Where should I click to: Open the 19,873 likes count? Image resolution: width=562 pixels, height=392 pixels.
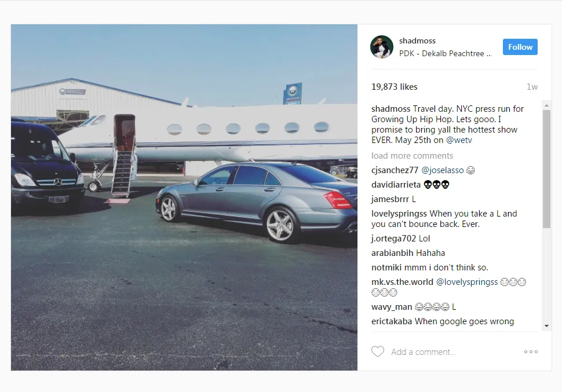pos(394,87)
